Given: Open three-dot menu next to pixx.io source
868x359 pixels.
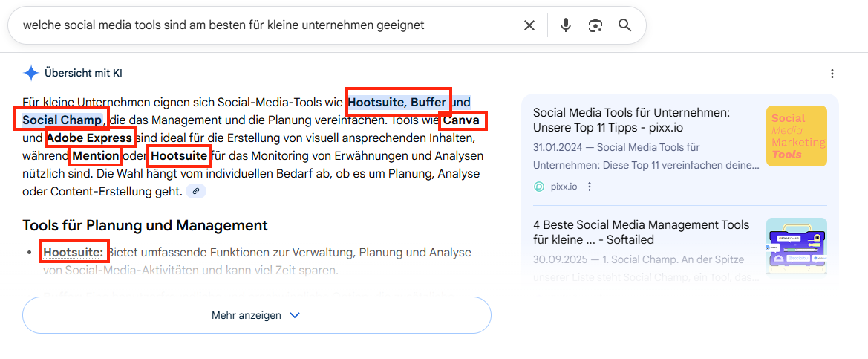Looking at the screenshot, I should (590, 187).
